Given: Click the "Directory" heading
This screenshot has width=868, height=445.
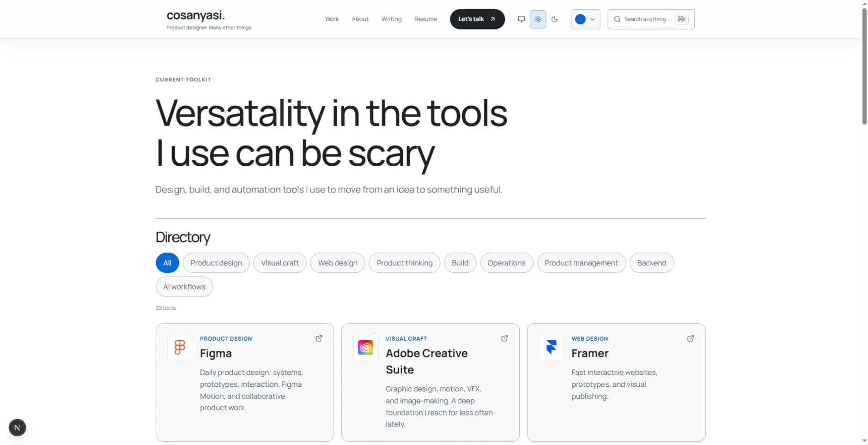Looking at the screenshot, I should point(183,237).
